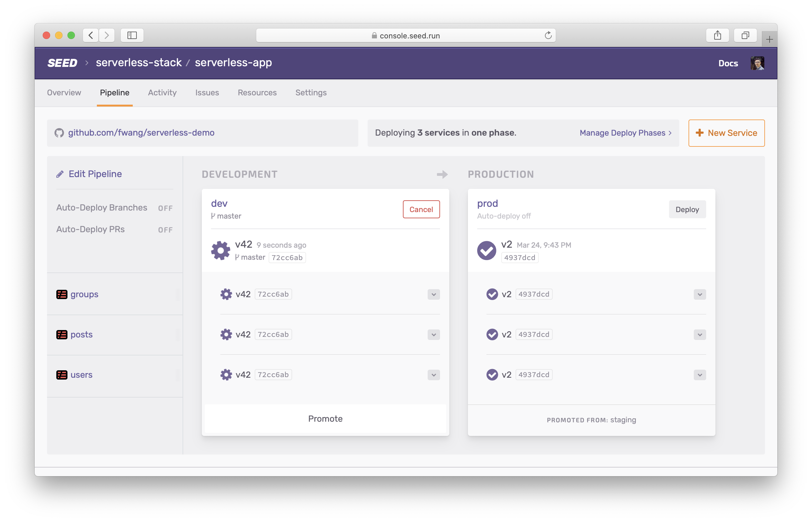Image resolution: width=812 pixels, height=522 pixels.
Task: Click the GitHub repository icon
Action: 59,132
